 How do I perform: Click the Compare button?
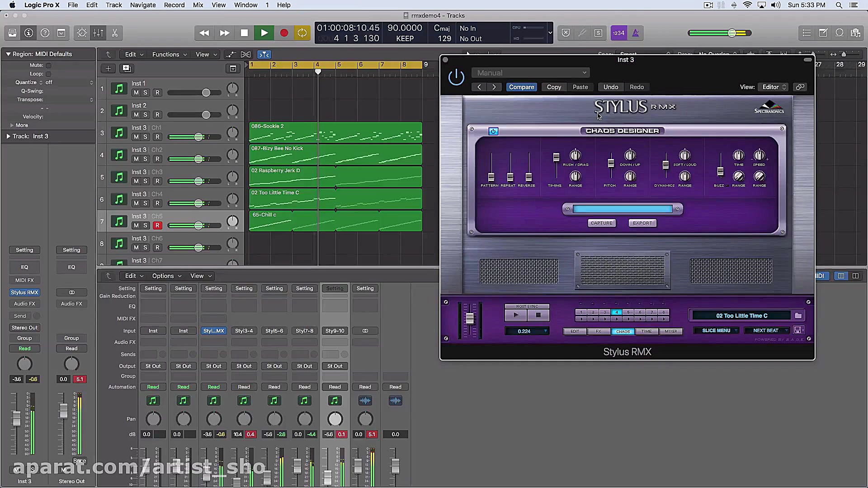[x=521, y=87]
